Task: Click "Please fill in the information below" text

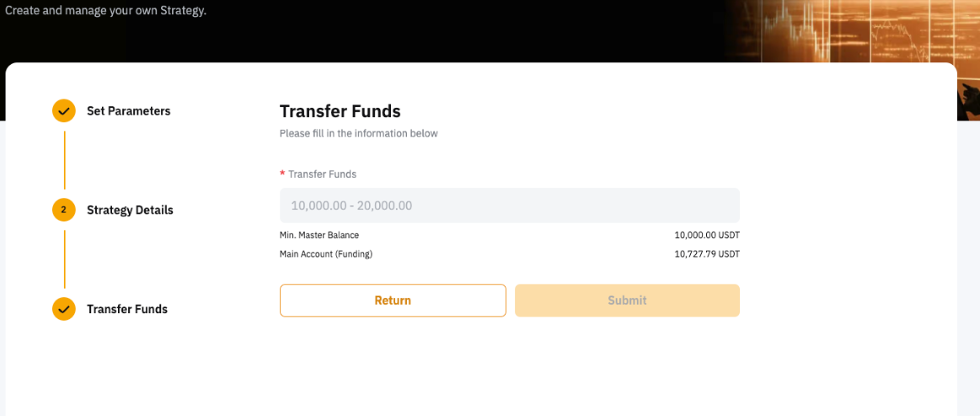Action: coord(358,133)
